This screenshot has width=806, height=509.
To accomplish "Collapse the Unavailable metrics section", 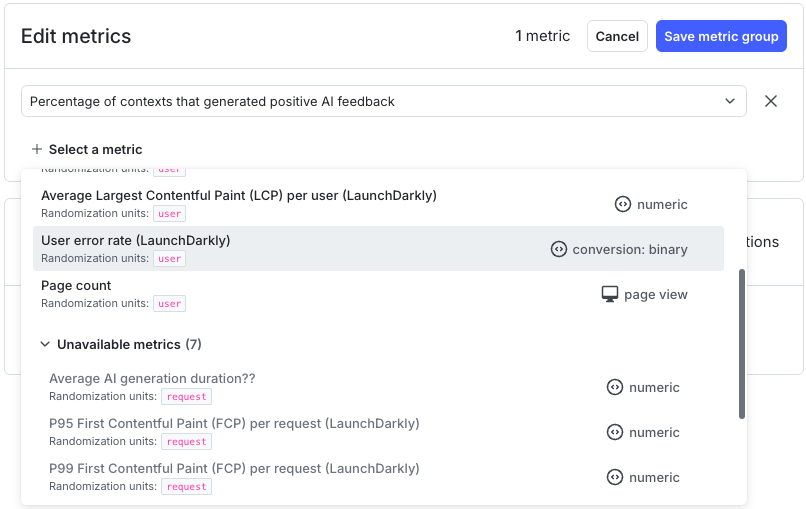I will coord(45,344).
